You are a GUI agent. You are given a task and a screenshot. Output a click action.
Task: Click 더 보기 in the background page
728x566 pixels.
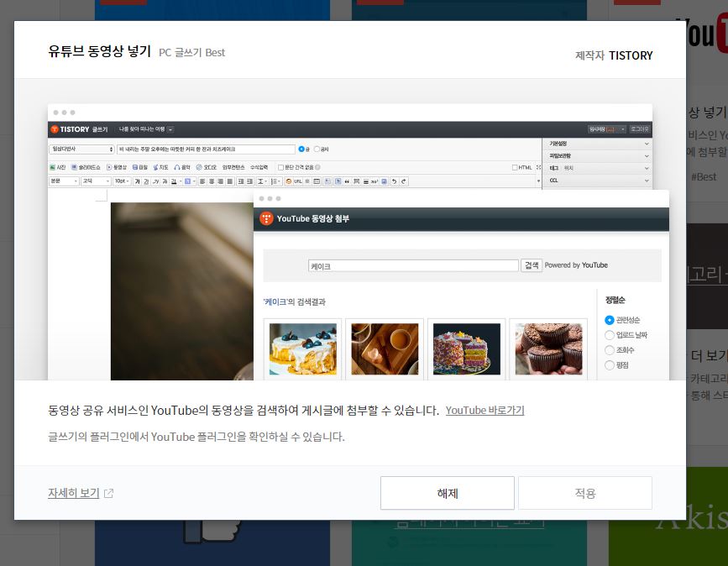(x=709, y=356)
